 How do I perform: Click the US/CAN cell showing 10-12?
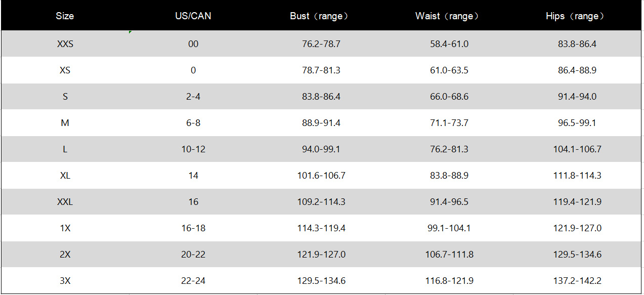tap(193, 149)
